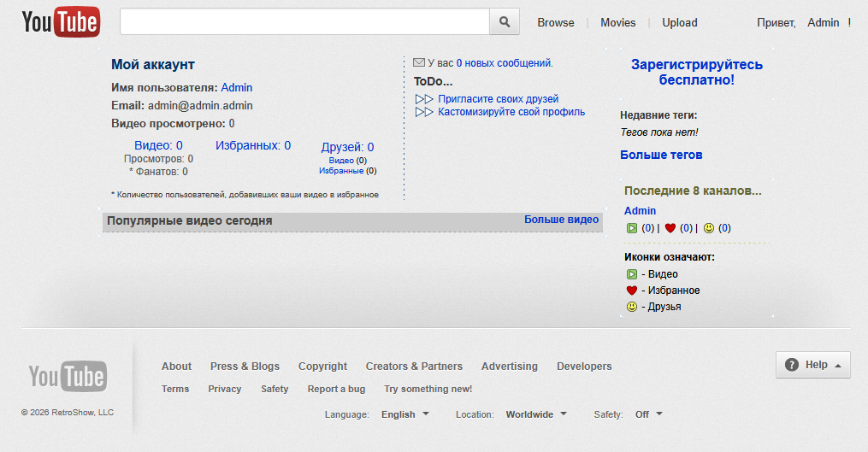868x452 pixels.
Task: Open the Admin username profile link
Action: (236, 87)
